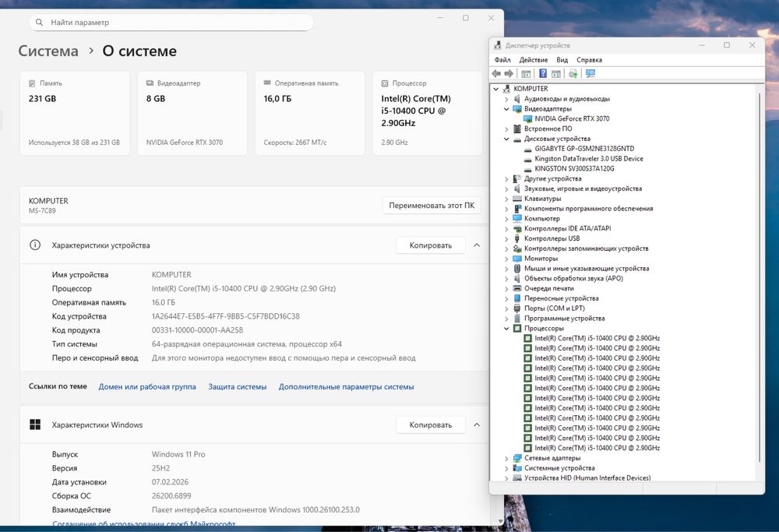Select Компоненты программного обеспечения tree row
Screen dimensions: 779x532
[589, 209]
